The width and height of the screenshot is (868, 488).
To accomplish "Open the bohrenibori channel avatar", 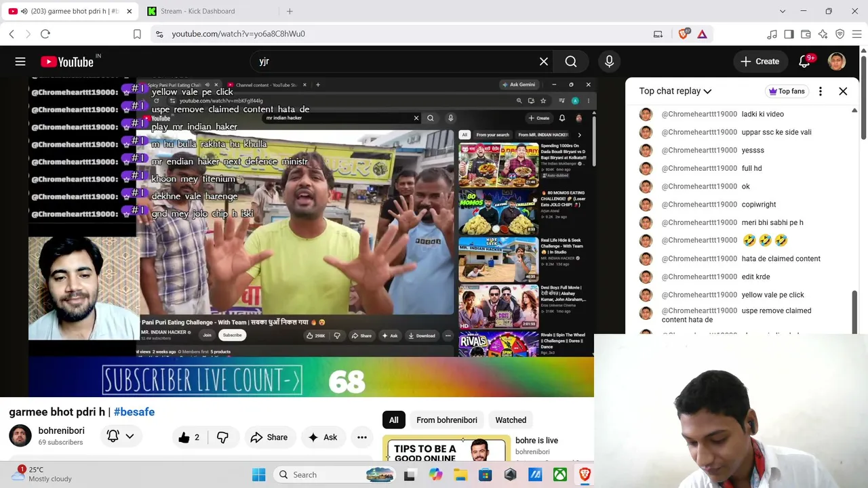I will 20,436.
